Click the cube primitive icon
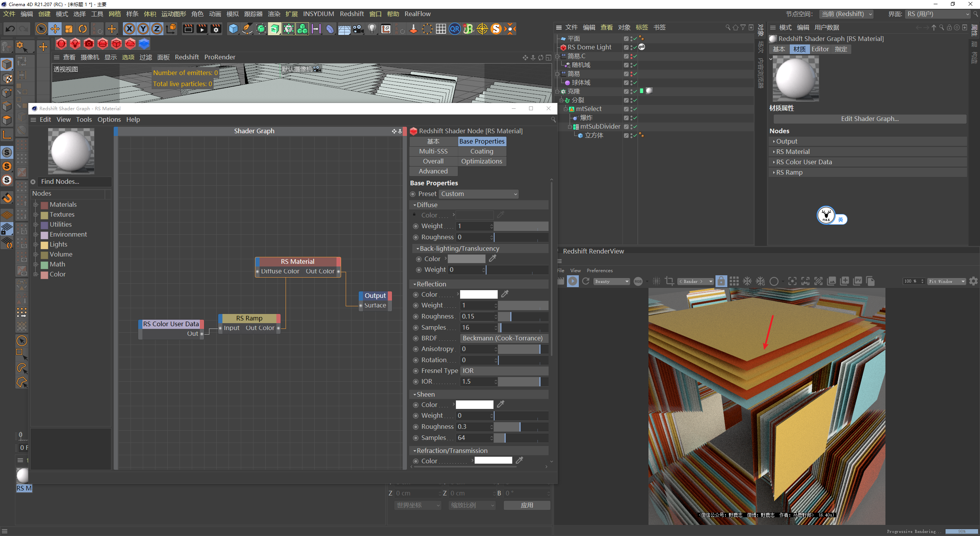This screenshot has width=980, height=536. (x=233, y=29)
